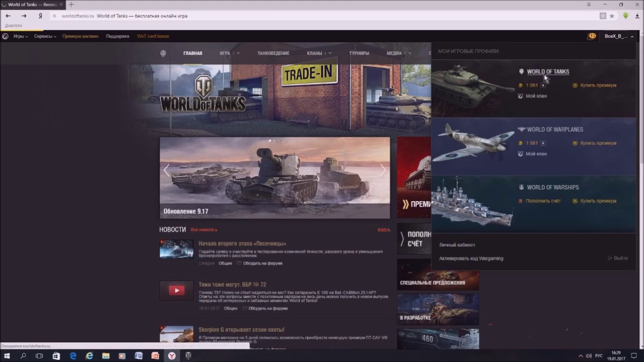Image resolution: width=644 pixels, height=362 pixels.
Task: Open ТУРНИРЫ navigation item
Action: 359,53
